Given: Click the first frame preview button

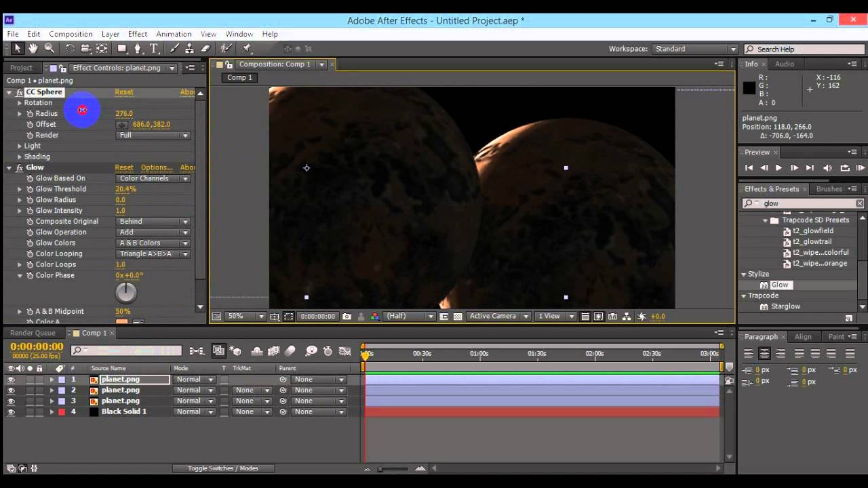Looking at the screenshot, I should point(749,168).
